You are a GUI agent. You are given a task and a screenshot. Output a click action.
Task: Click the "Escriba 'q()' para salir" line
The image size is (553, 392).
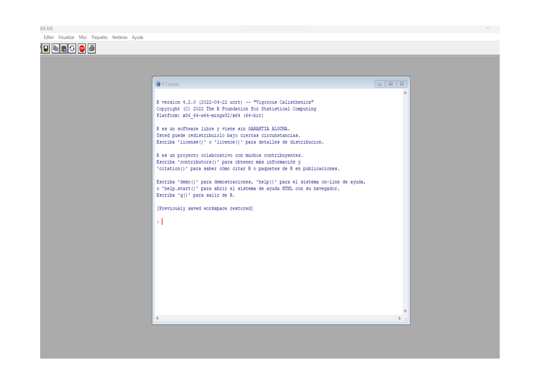tap(196, 195)
